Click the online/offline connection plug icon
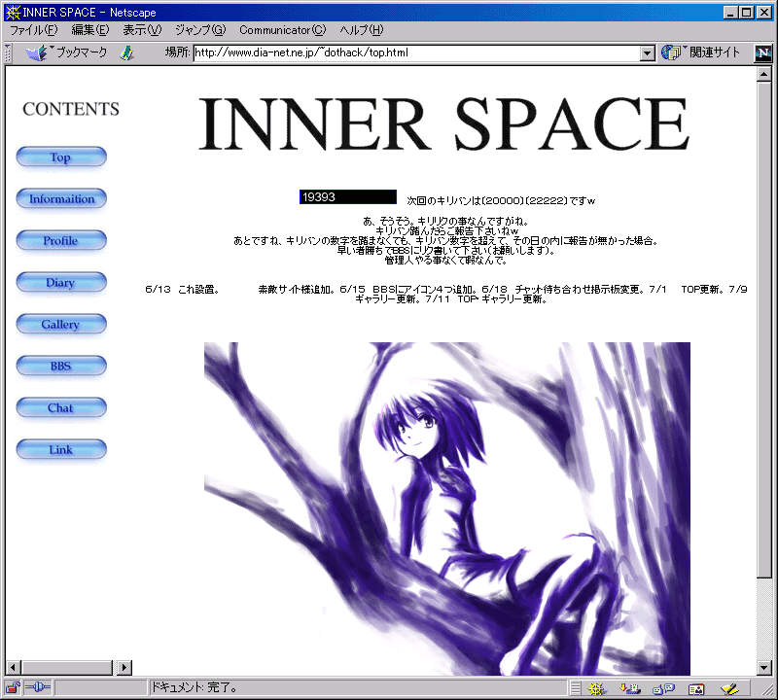Screen dimensions: 778x700 (x=38, y=687)
